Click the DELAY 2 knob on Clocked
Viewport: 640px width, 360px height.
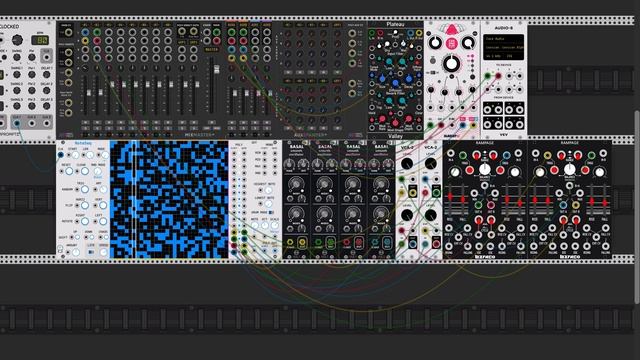pyautogui.click(x=47, y=90)
